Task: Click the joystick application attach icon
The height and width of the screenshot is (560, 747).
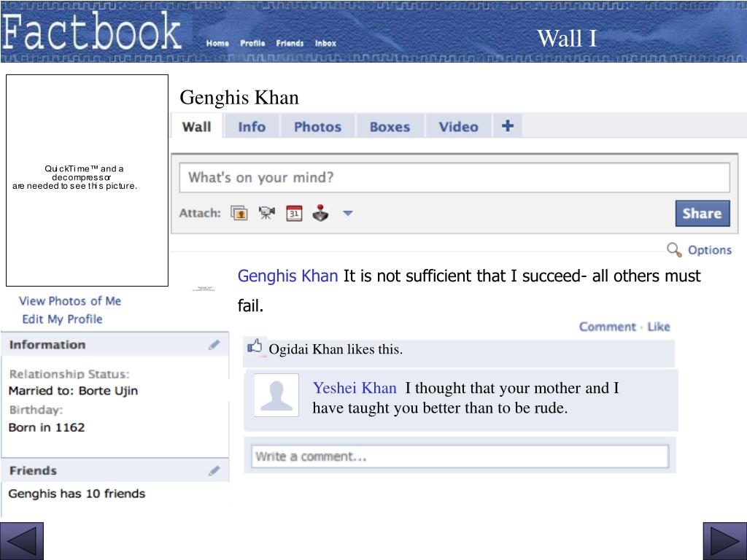Action: pos(321,213)
